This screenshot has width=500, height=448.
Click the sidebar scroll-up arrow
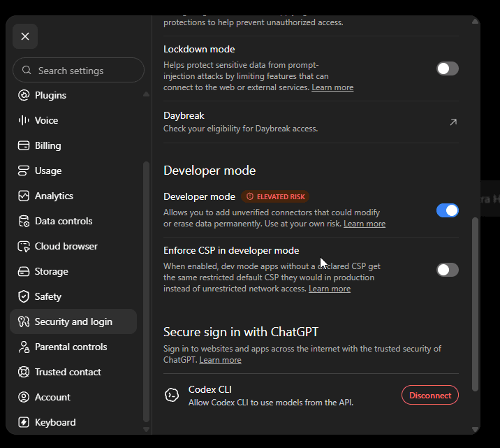(146, 94)
